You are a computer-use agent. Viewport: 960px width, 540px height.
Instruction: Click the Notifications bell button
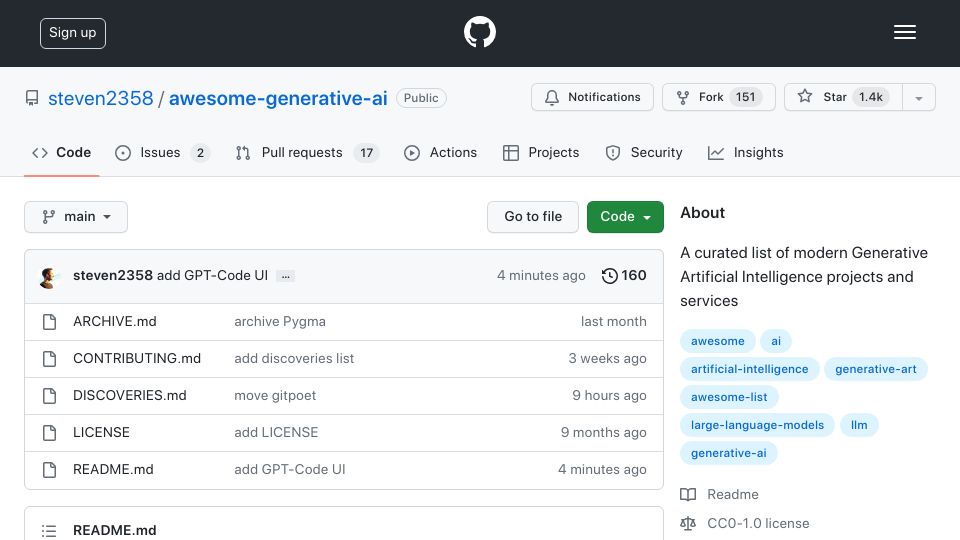coord(592,97)
